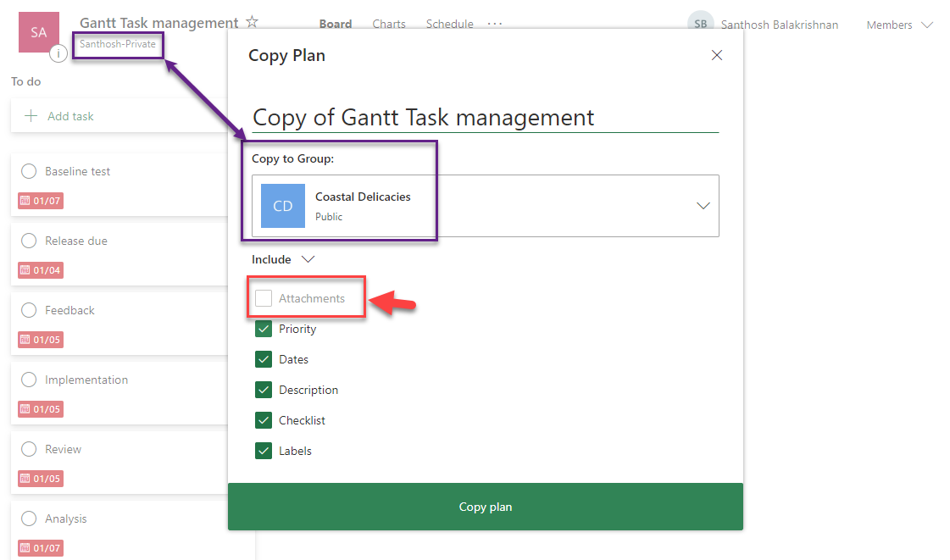950x560 pixels.
Task: Open the Schedule tab
Action: [x=449, y=24]
